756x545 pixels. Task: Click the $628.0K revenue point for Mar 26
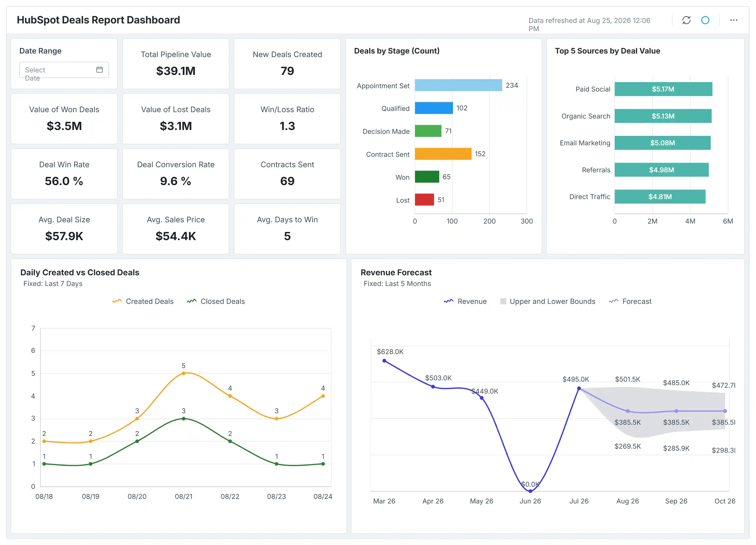point(384,361)
